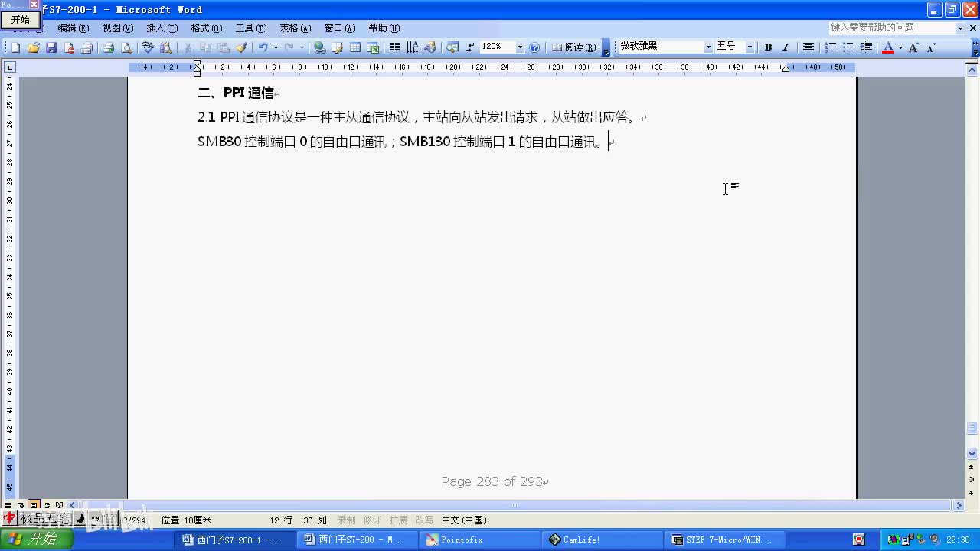Image resolution: width=980 pixels, height=551 pixels.
Task: Click the footer text Page 283 of 293
Action: (x=492, y=481)
